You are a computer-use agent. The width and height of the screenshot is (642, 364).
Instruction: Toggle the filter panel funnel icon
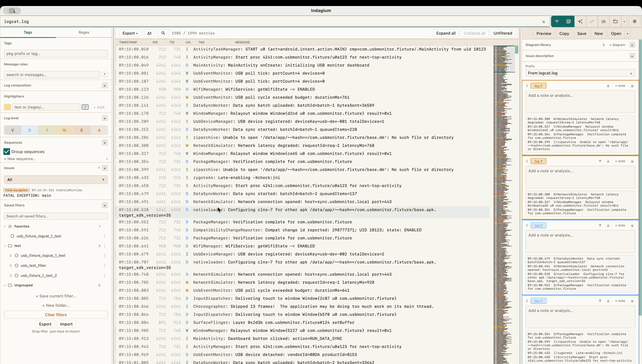click(x=557, y=22)
